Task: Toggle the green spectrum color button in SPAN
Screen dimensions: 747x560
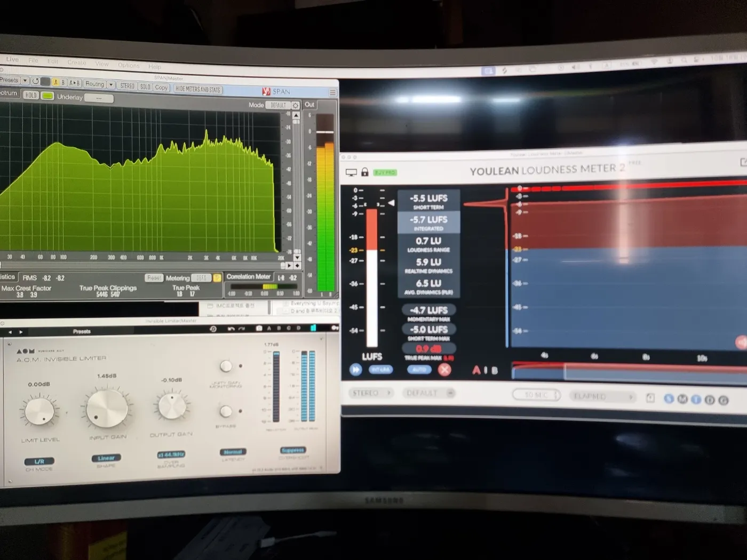Action: (x=47, y=95)
